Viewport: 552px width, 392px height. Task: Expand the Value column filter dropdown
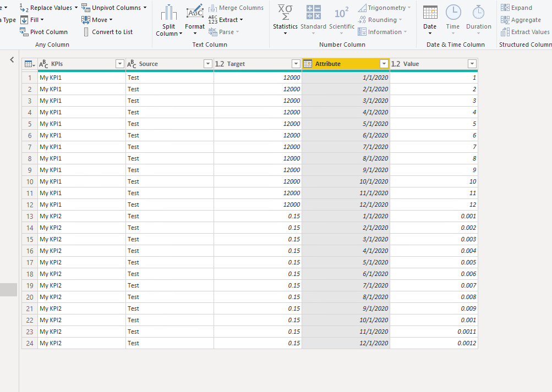pos(472,64)
